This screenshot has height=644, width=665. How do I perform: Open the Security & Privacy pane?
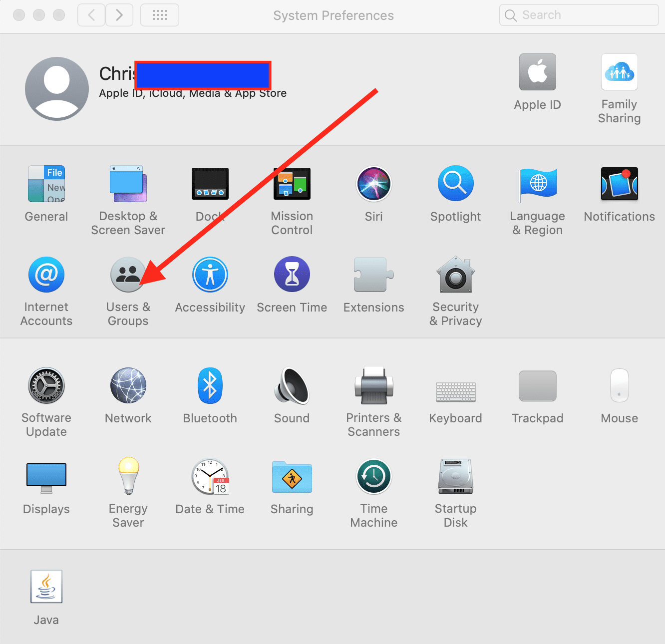point(455,275)
